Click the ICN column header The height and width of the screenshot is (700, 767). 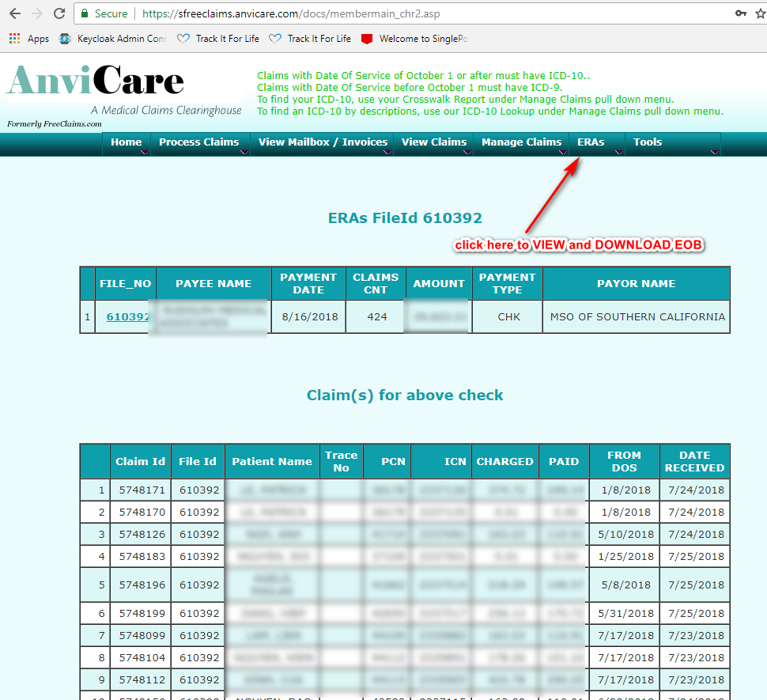(x=441, y=462)
